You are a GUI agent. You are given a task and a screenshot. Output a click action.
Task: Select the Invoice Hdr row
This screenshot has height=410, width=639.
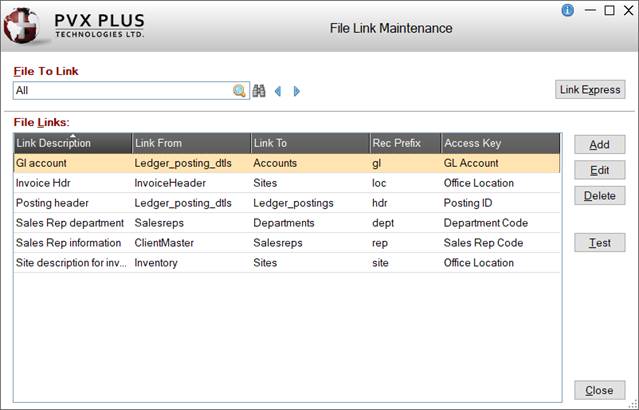pyautogui.click(x=70, y=183)
